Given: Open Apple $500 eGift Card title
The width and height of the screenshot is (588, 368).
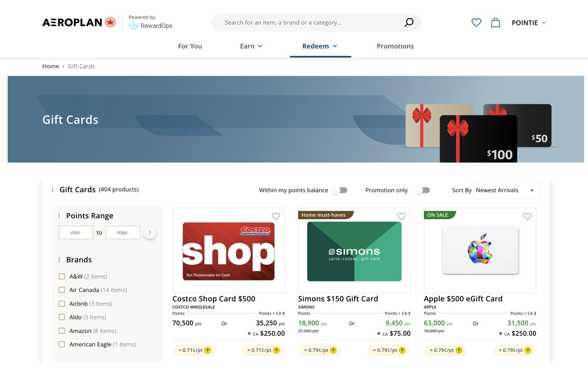Looking at the screenshot, I should click(463, 299).
